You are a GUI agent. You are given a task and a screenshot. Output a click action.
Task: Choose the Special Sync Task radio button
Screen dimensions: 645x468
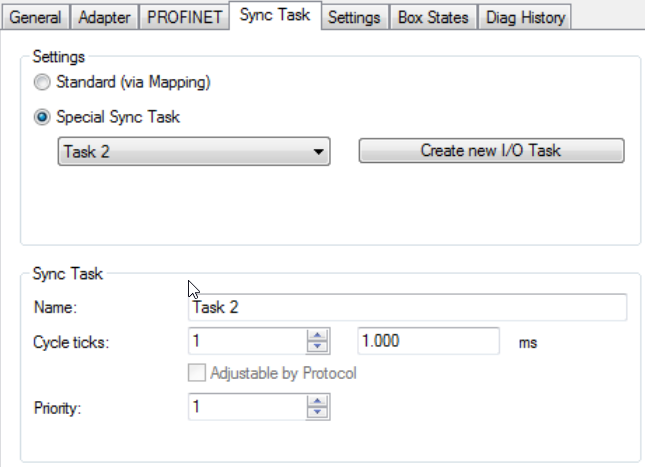42,117
